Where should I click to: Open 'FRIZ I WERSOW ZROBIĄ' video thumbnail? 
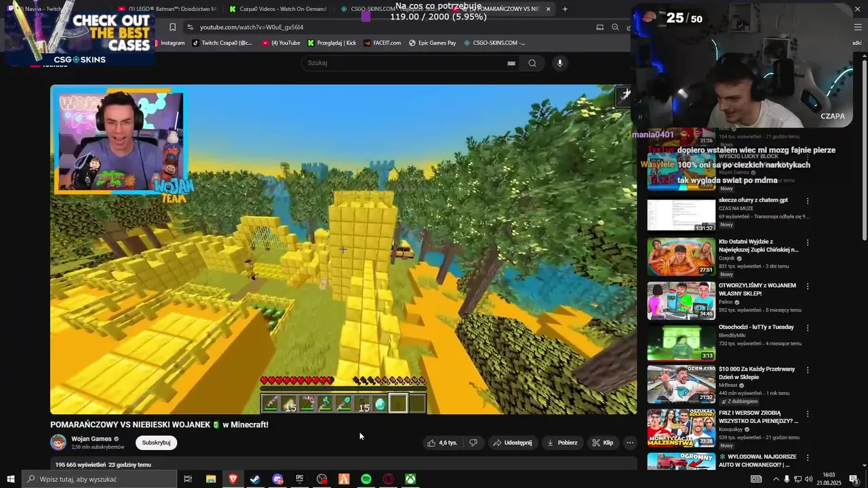681,428
